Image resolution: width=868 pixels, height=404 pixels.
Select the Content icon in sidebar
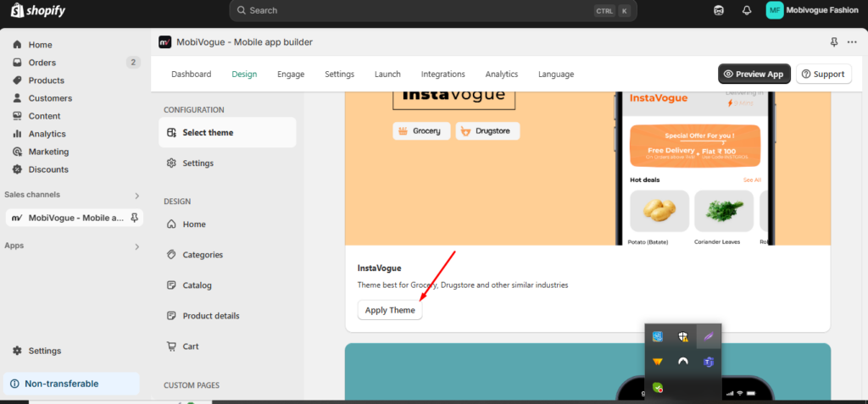pyautogui.click(x=17, y=116)
